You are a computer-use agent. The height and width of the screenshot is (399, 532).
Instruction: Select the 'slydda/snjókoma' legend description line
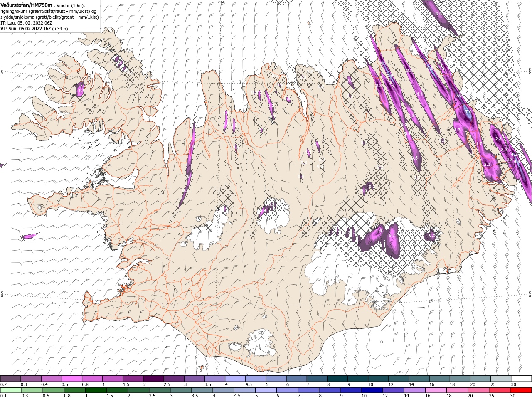point(49,17)
